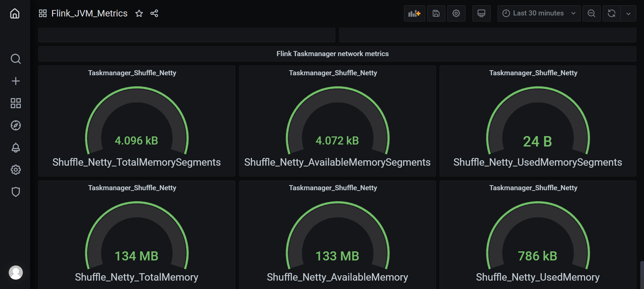The image size is (644, 289).
Task: Save the dashboard
Action: point(436,13)
